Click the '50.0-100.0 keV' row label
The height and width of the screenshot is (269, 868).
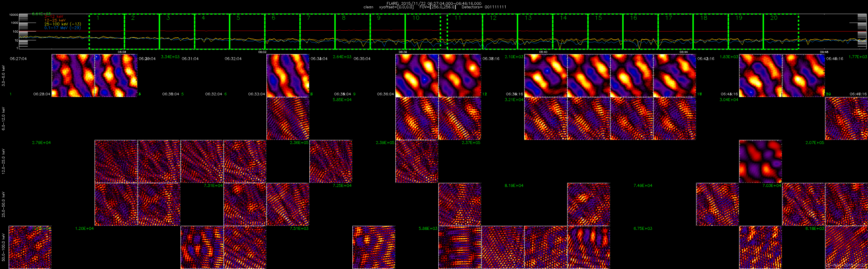[3, 248]
